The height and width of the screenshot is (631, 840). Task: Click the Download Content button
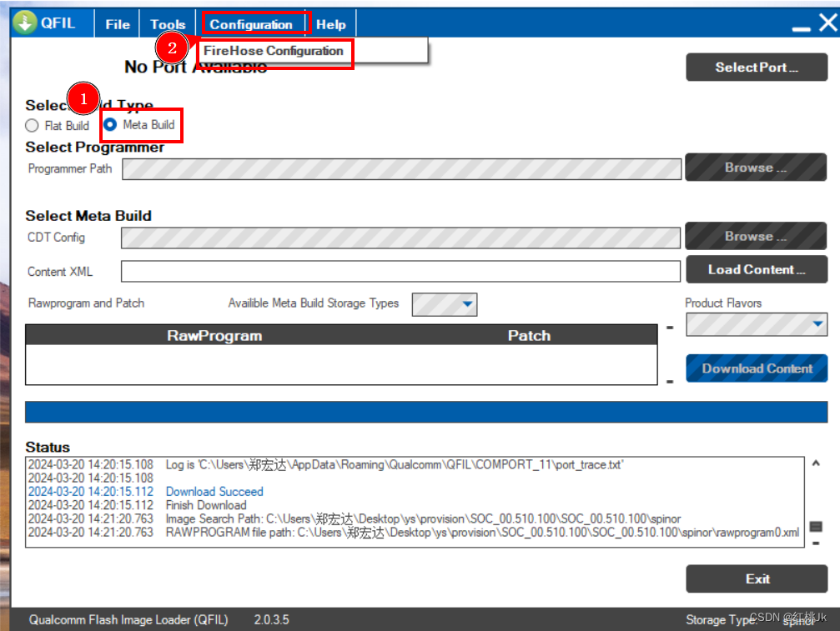[x=757, y=368]
